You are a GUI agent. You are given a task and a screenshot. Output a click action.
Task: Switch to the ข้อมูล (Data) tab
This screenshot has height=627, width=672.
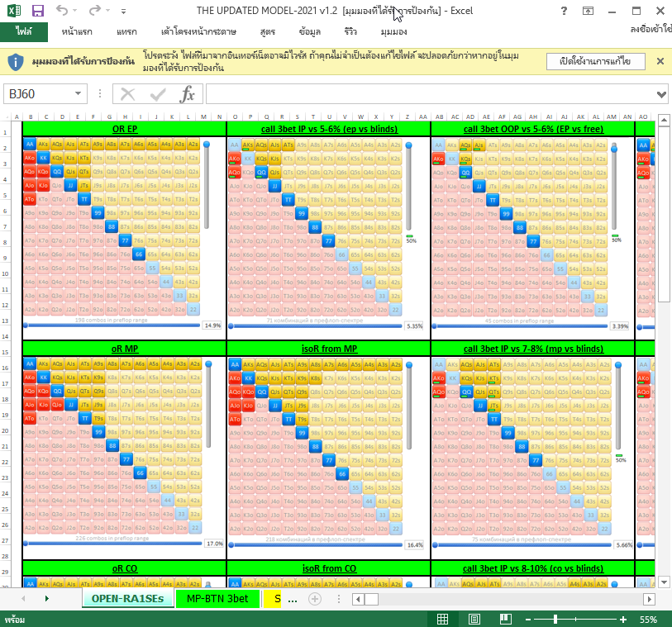point(309,31)
